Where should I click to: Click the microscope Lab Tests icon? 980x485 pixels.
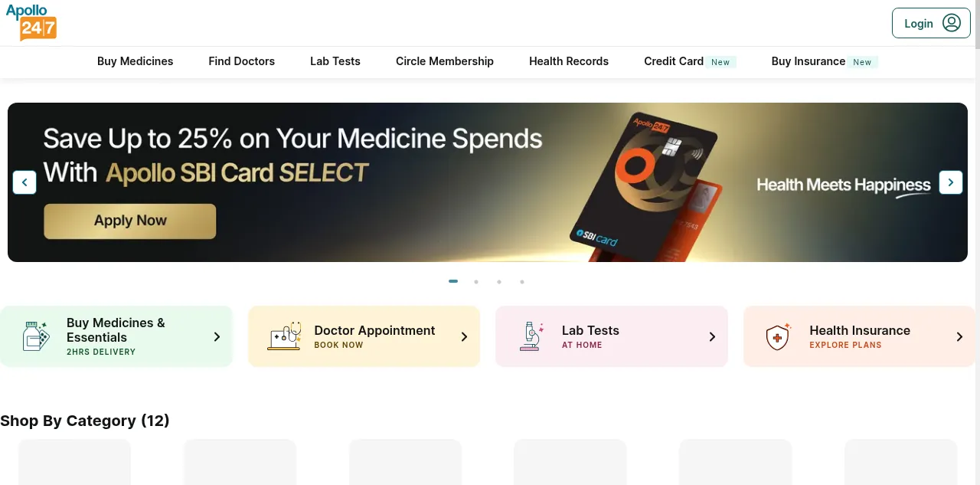click(x=531, y=336)
